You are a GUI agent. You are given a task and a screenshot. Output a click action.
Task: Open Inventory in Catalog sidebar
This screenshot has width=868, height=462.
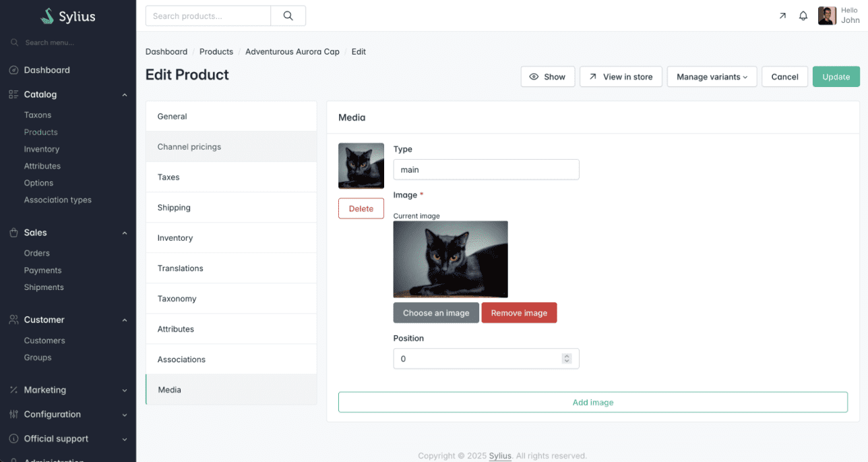[42, 149]
